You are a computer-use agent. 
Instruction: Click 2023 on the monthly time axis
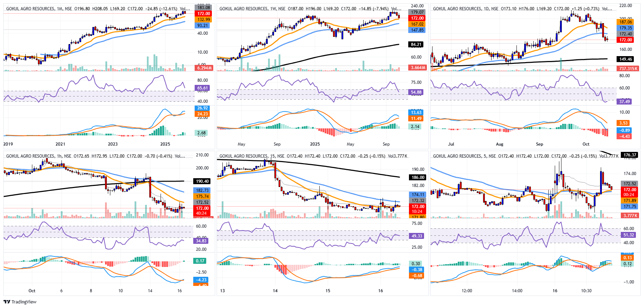tap(113, 144)
